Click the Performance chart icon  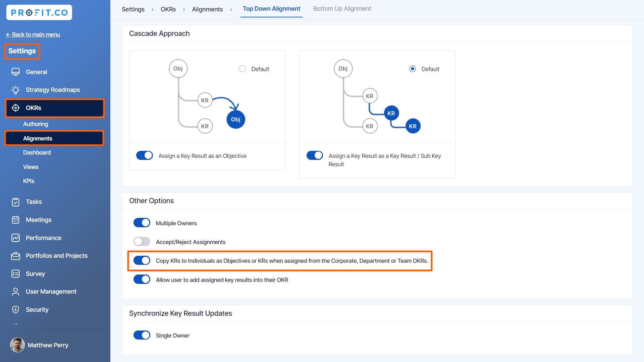pos(15,238)
